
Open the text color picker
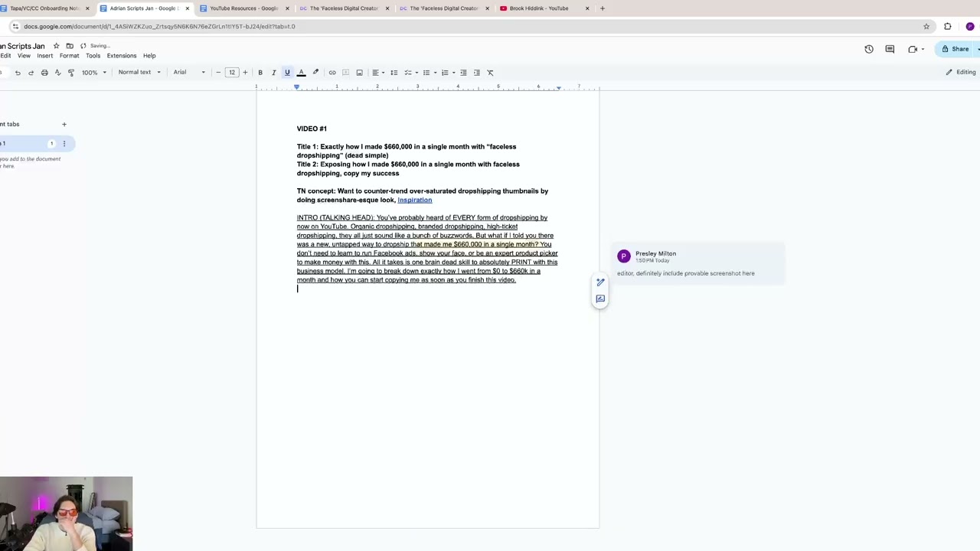(301, 73)
